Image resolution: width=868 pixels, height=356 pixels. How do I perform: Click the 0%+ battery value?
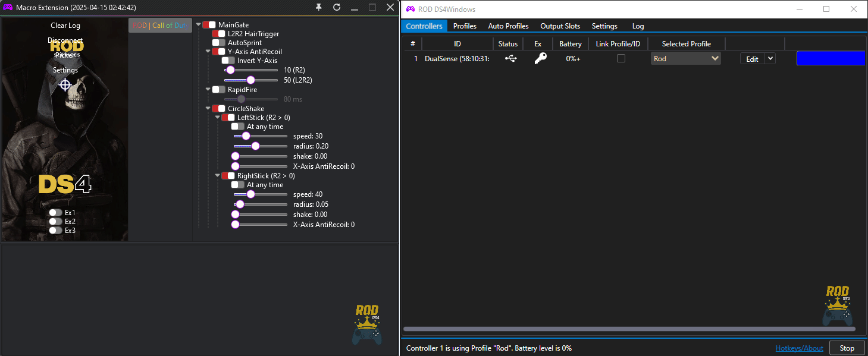(573, 59)
